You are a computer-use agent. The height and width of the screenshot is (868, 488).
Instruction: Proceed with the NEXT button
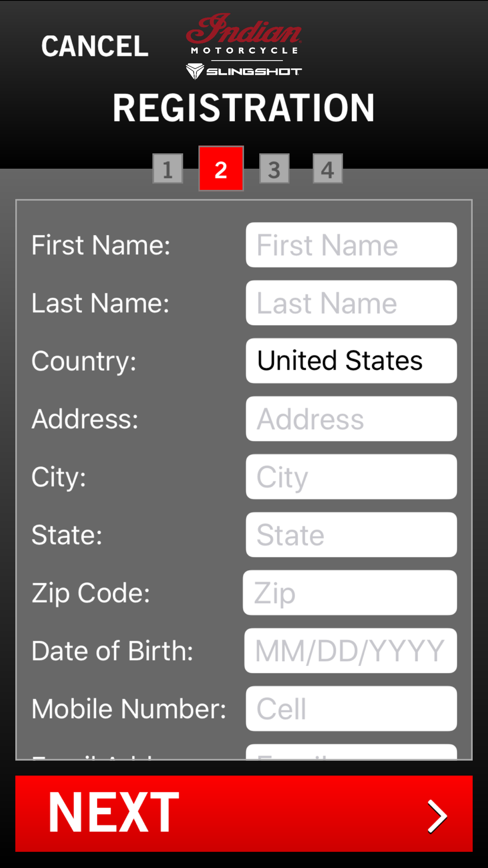pos(244,814)
